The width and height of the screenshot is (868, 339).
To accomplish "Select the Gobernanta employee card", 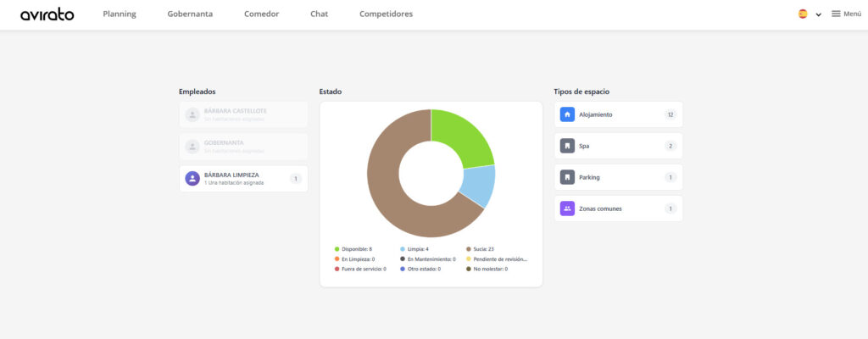I will click(x=243, y=146).
